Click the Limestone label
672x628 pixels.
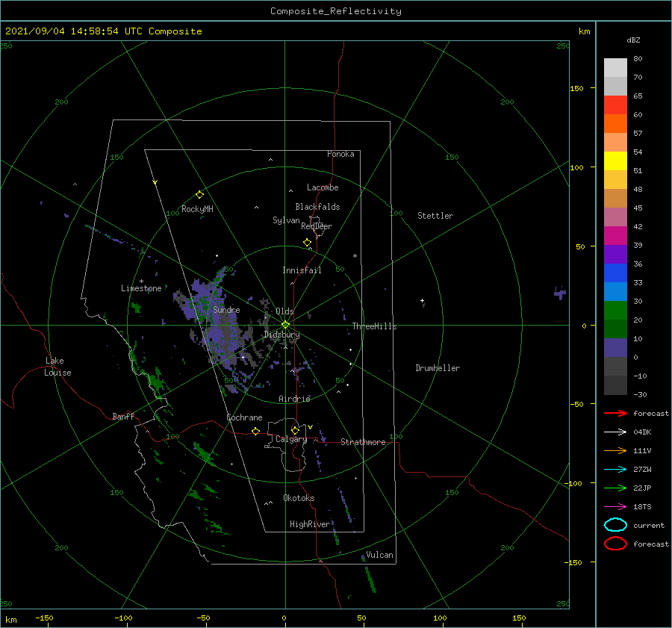(141, 288)
